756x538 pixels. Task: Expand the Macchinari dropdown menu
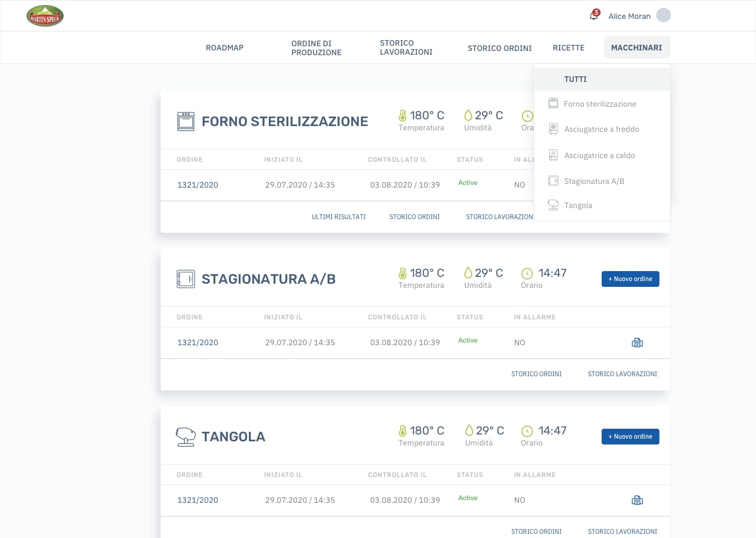(636, 48)
